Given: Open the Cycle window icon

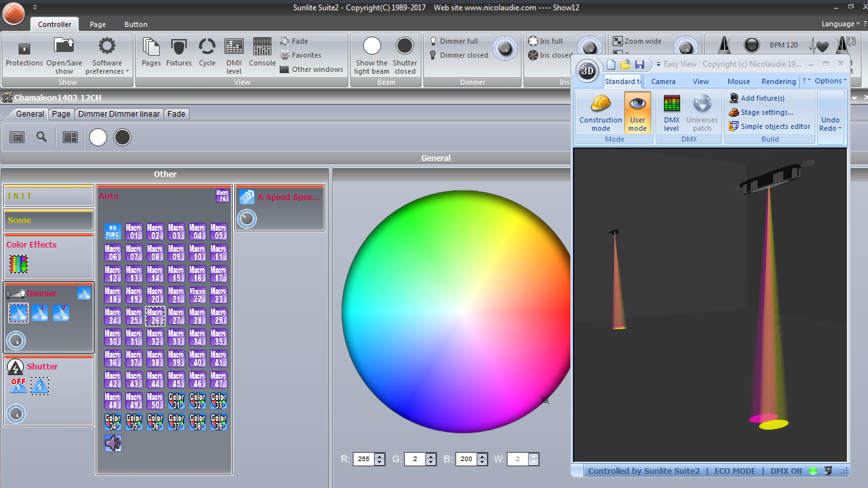Looking at the screenshot, I should [x=207, y=47].
